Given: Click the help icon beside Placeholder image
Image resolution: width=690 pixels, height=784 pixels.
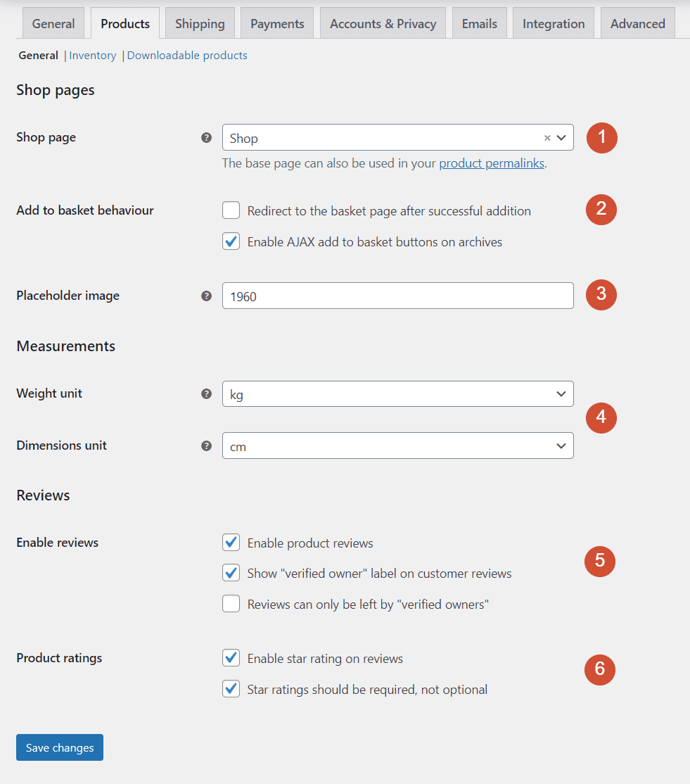Looking at the screenshot, I should click(206, 296).
